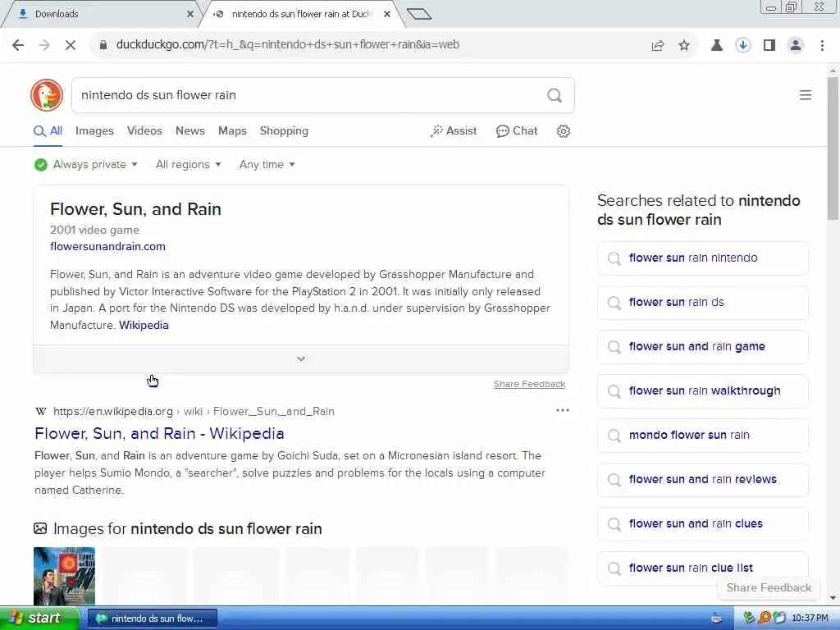Image resolution: width=840 pixels, height=630 pixels.
Task: Stop page loading with the X button
Action: click(71, 45)
